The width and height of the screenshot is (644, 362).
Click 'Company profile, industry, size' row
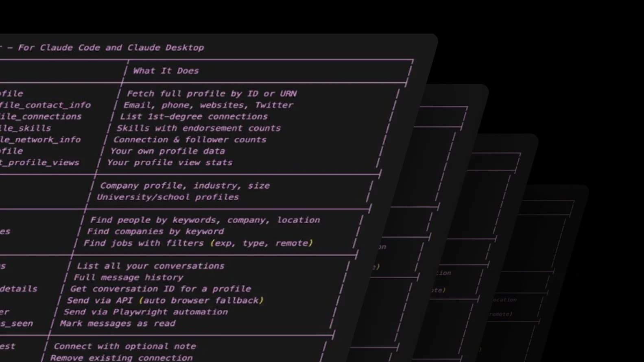click(x=185, y=185)
